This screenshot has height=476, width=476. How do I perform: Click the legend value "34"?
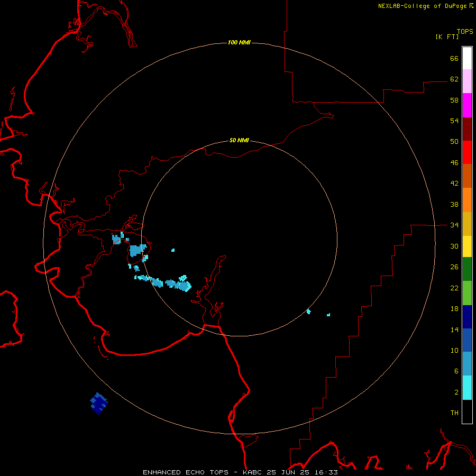pyautogui.click(x=454, y=225)
